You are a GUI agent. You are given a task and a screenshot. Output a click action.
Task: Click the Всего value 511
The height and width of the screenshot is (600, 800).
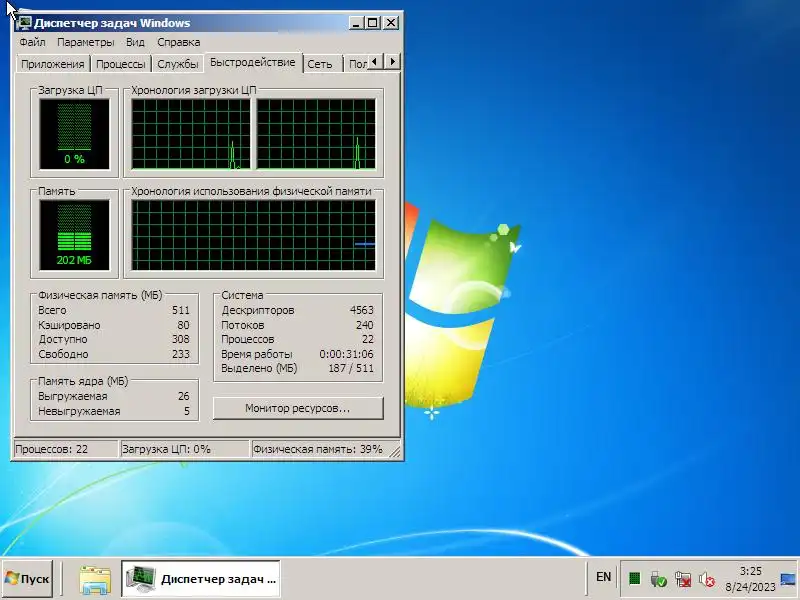[x=181, y=310]
